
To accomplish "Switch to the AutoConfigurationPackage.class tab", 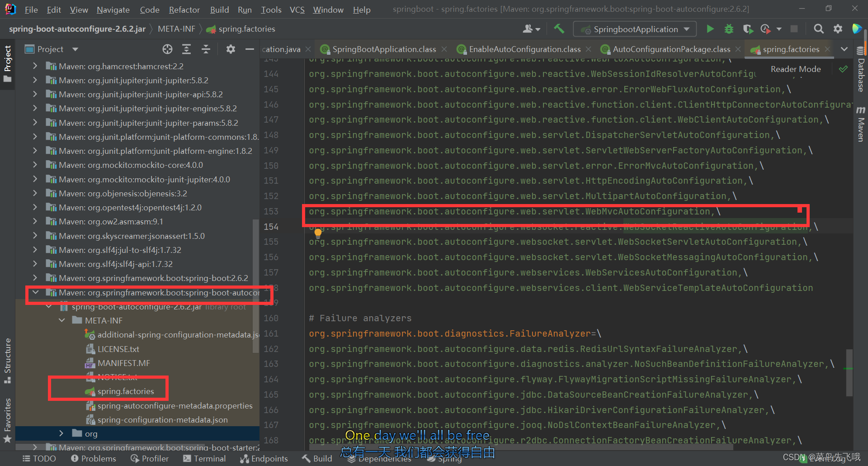I will (669, 49).
